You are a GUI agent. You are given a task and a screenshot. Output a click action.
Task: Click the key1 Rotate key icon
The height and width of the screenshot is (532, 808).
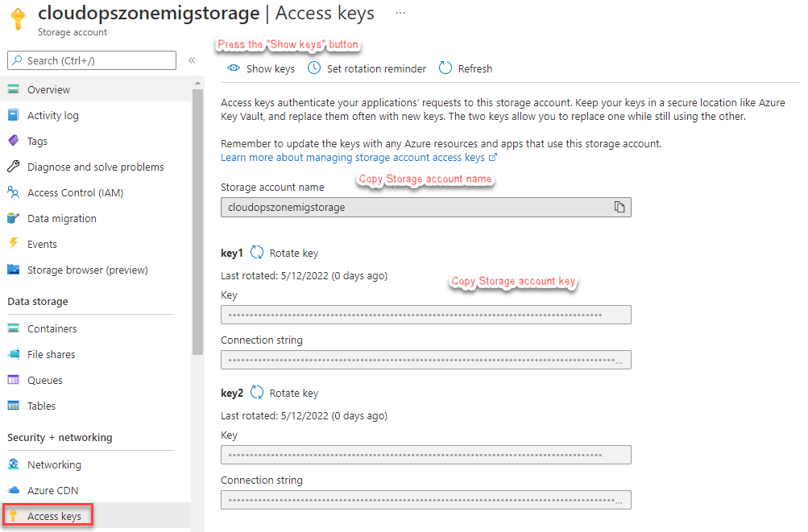point(257,253)
